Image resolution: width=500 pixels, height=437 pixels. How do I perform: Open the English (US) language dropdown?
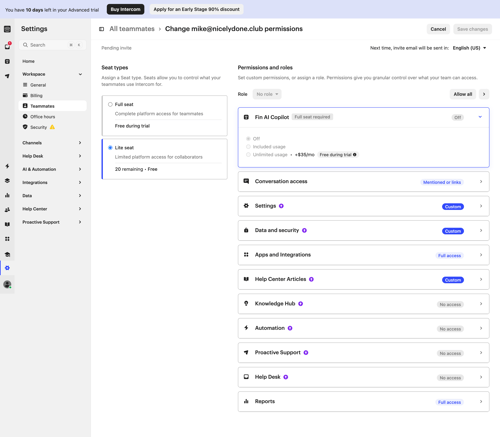click(469, 48)
